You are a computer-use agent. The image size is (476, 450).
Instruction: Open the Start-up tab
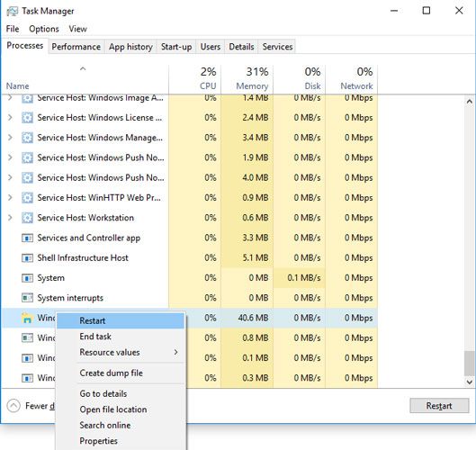click(x=176, y=47)
